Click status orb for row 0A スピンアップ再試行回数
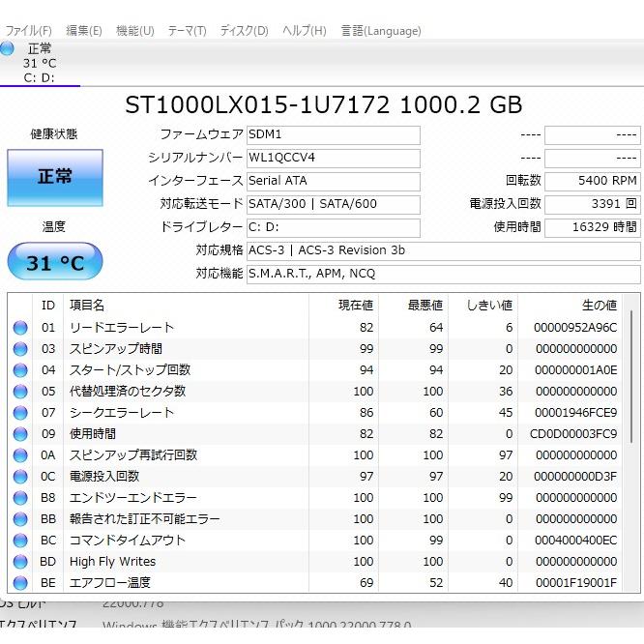This screenshot has width=644, height=644. 20,455
